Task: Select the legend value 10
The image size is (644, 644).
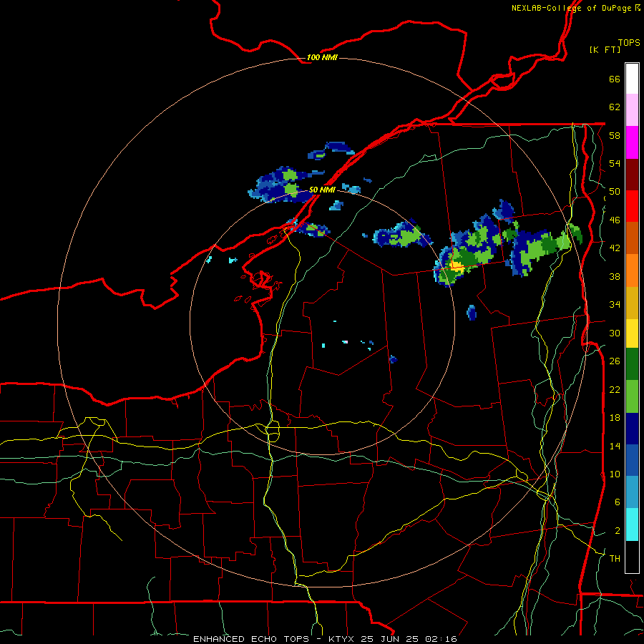Action: (615, 474)
